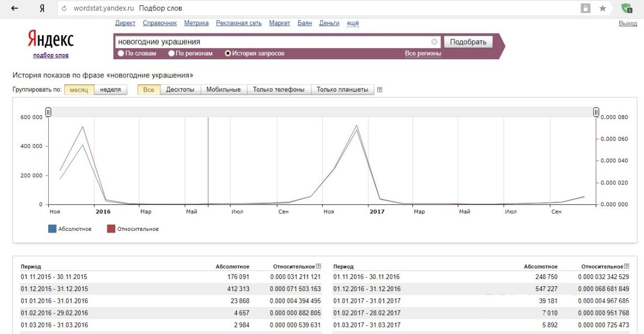644x334 pixels.
Task: Click the relative value 0.000 071 503 163
Action: 296,289
